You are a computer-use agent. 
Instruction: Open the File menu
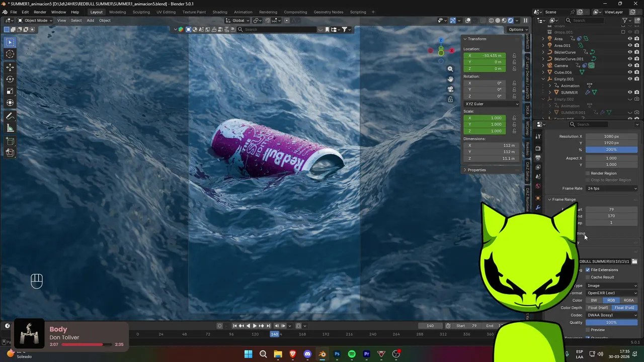pos(14,12)
